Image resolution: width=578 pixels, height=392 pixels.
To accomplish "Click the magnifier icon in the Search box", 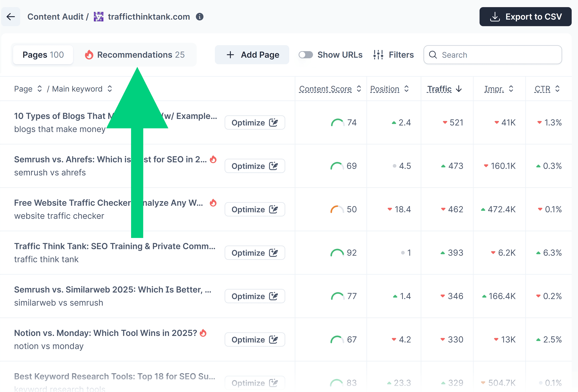I will pos(433,55).
